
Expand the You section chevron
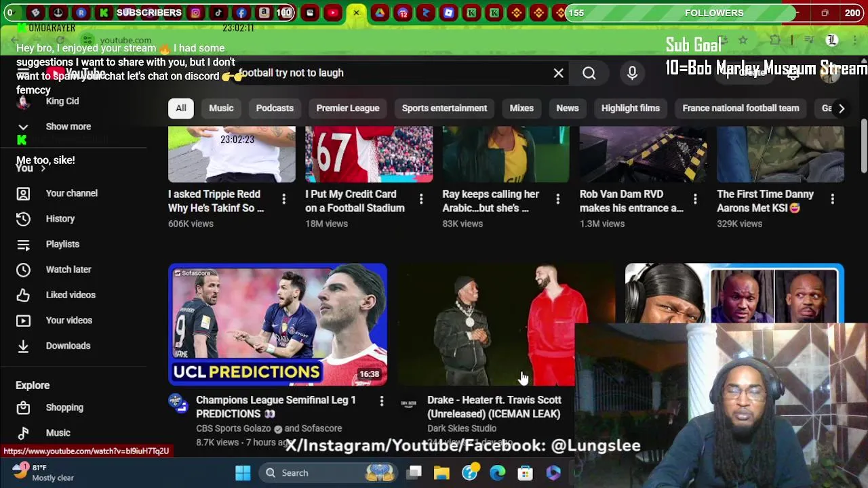[x=43, y=169]
